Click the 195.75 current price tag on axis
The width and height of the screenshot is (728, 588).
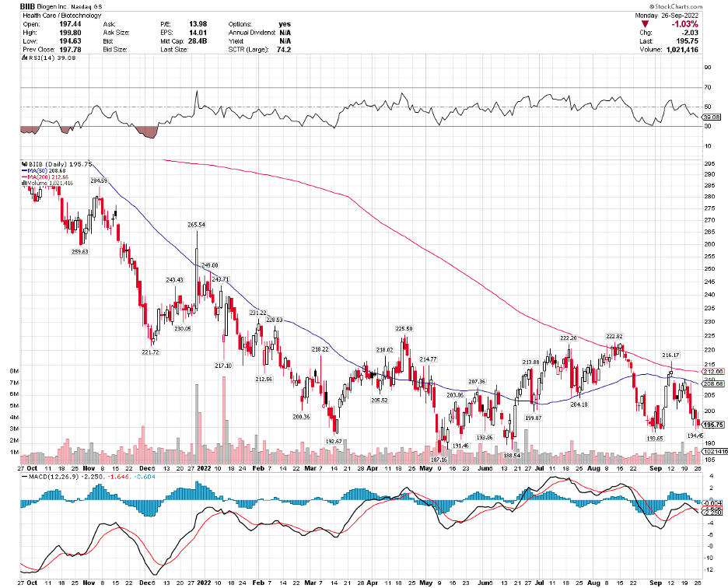point(712,425)
